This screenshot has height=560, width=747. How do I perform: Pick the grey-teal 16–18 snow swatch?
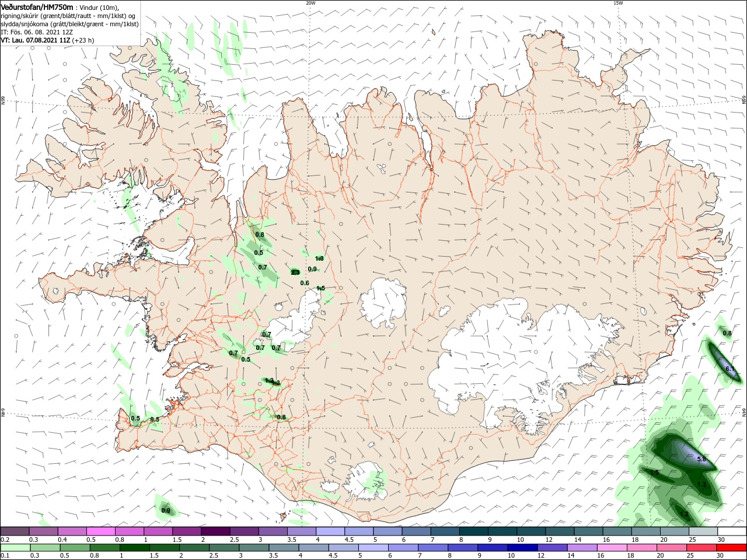click(617, 531)
